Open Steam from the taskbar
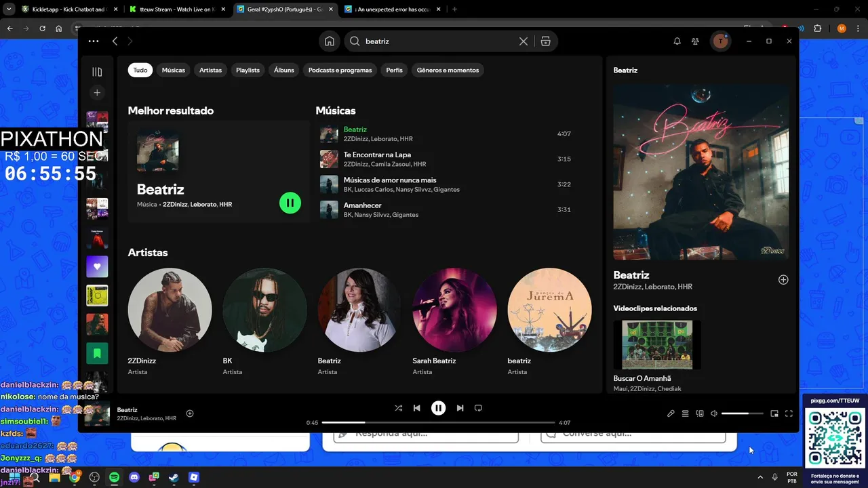 [174, 477]
